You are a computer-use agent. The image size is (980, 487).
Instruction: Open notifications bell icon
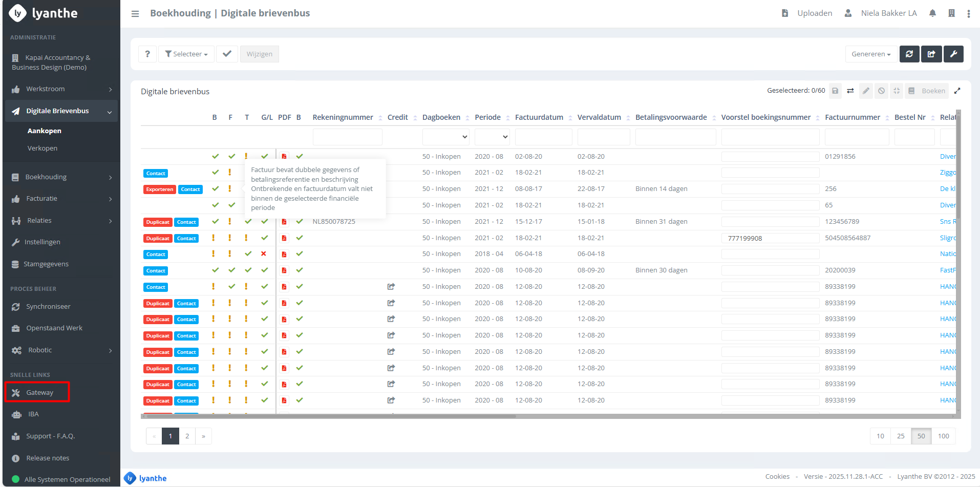click(x=932, y=13)
